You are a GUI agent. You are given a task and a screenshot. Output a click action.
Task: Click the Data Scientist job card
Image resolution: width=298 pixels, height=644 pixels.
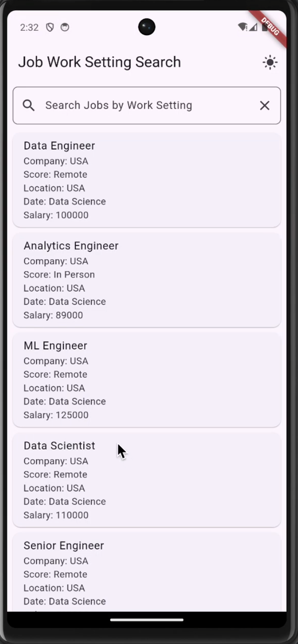[x=147, y=480]
